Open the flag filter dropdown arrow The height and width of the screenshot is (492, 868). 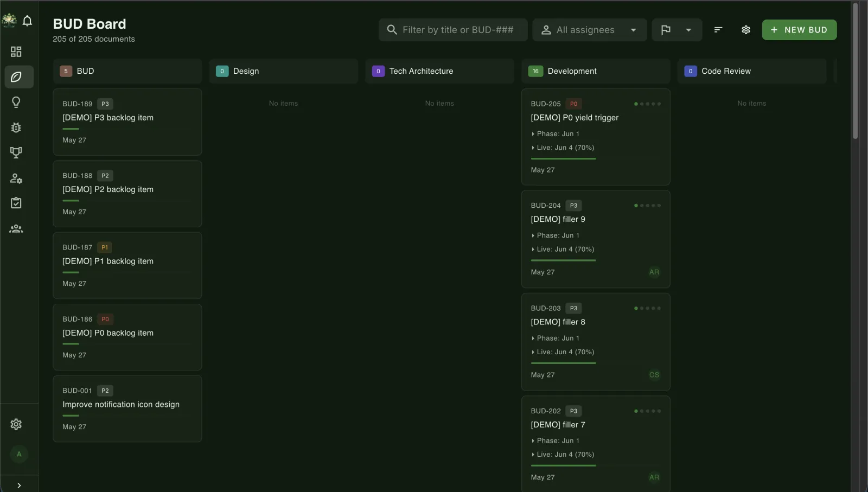pyautogui.click(x=688, y=30)
